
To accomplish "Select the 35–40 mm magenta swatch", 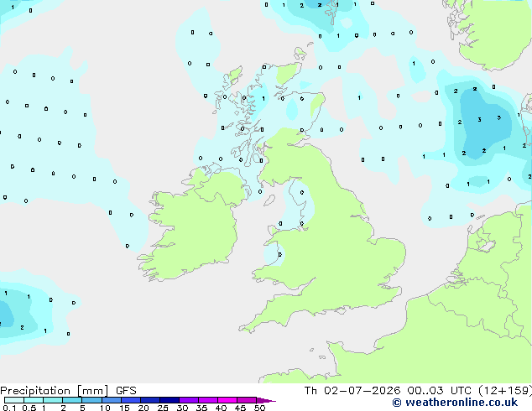I will [x=208, y=400].
